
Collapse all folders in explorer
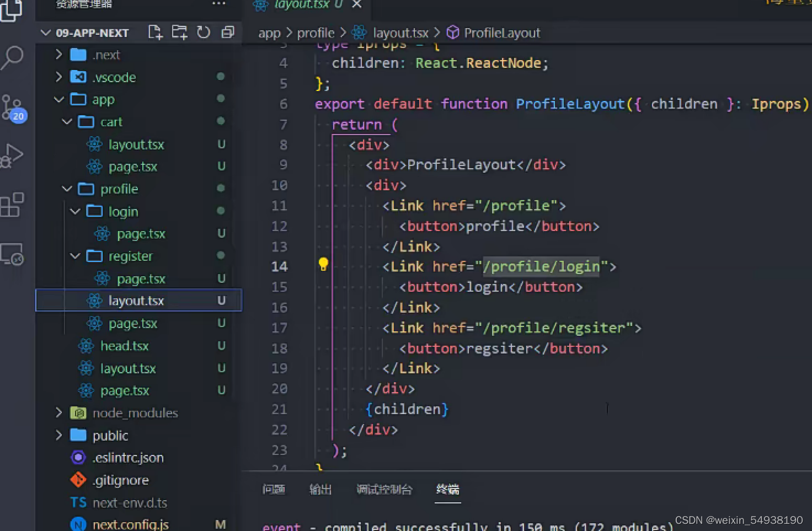(228, 33)
